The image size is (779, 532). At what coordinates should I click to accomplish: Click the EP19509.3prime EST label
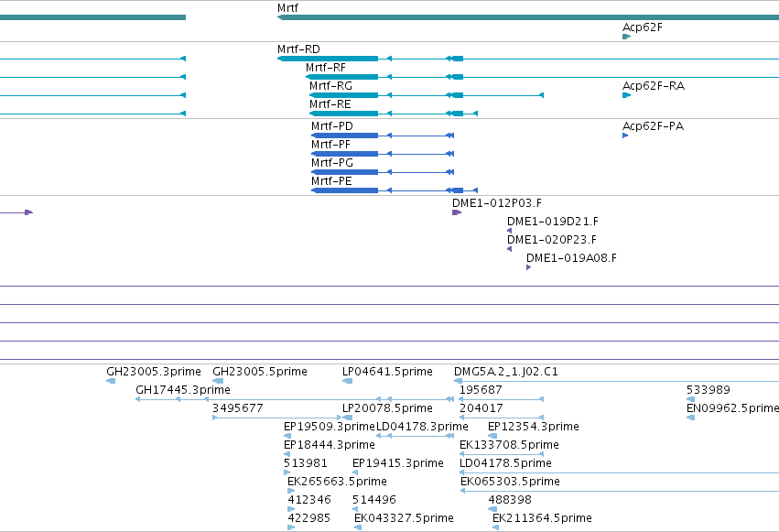click(x=330, y=427)
